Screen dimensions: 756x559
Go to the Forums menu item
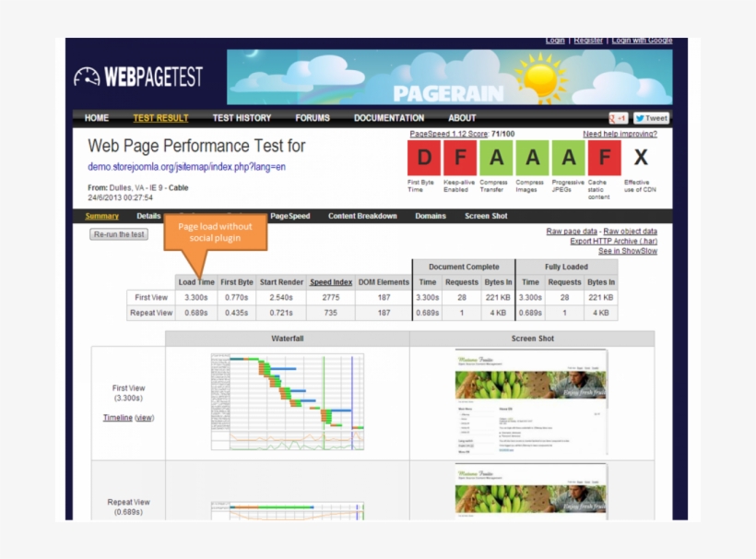(313, 118)
